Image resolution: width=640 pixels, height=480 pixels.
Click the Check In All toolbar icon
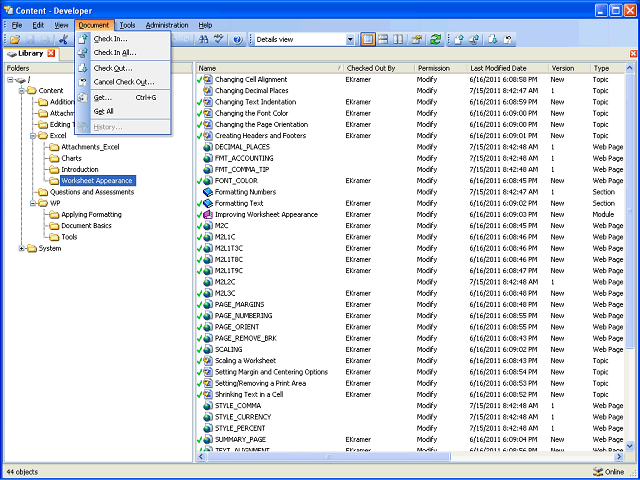pyautogui.click(x=474, y=40)
